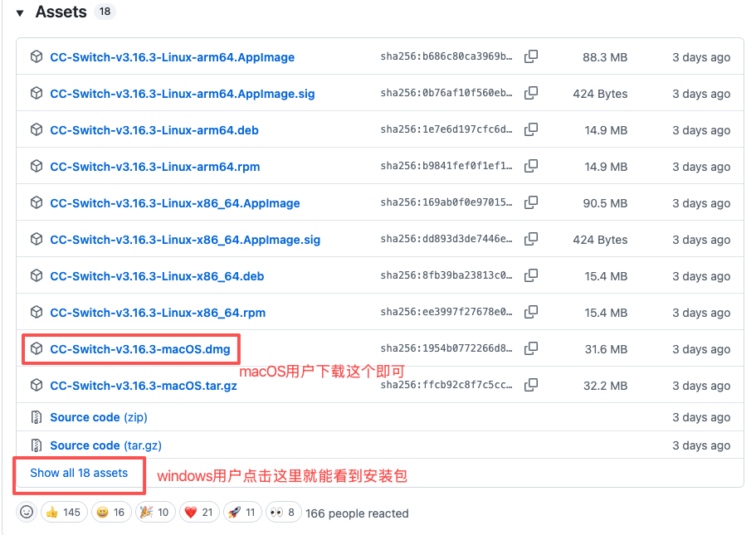Toggle rocket reaction with 11
The width and height of the screenshot is (756, 535).
tap(242, 512)
